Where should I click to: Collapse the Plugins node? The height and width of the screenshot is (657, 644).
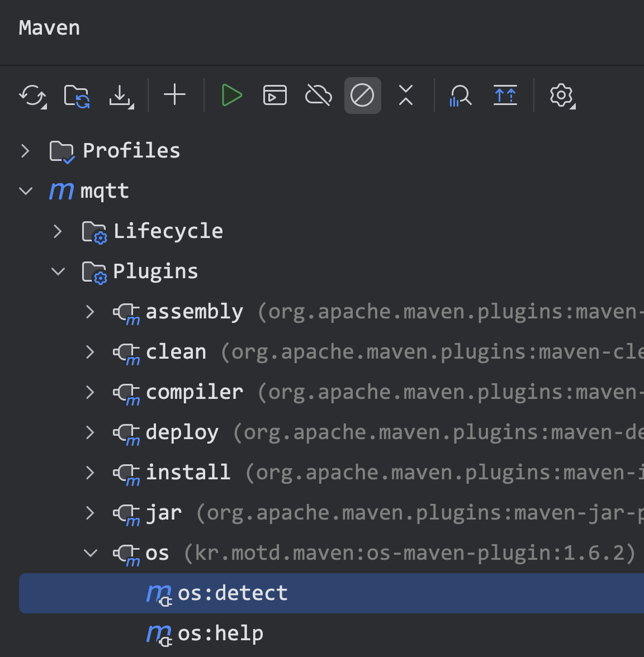(58, 271)
